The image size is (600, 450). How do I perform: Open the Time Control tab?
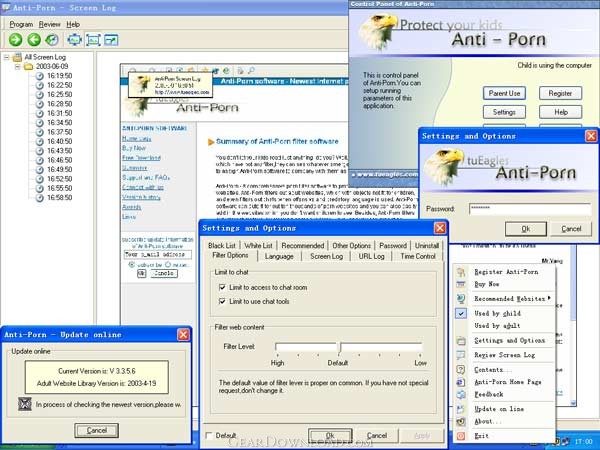[x=418, y=256]
